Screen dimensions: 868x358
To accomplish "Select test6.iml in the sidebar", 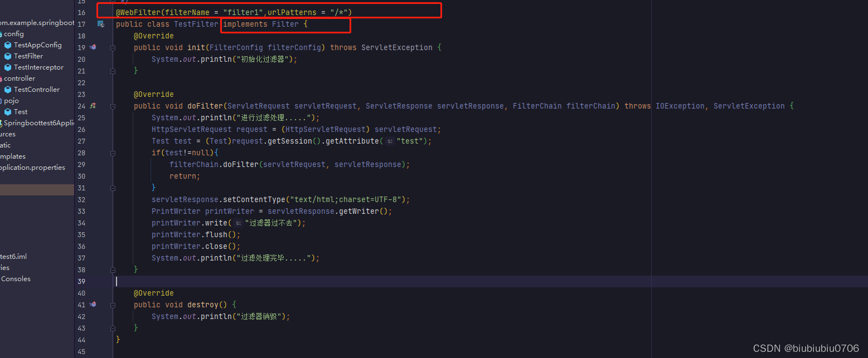I will pyautogui.click(x=14, y=256).
